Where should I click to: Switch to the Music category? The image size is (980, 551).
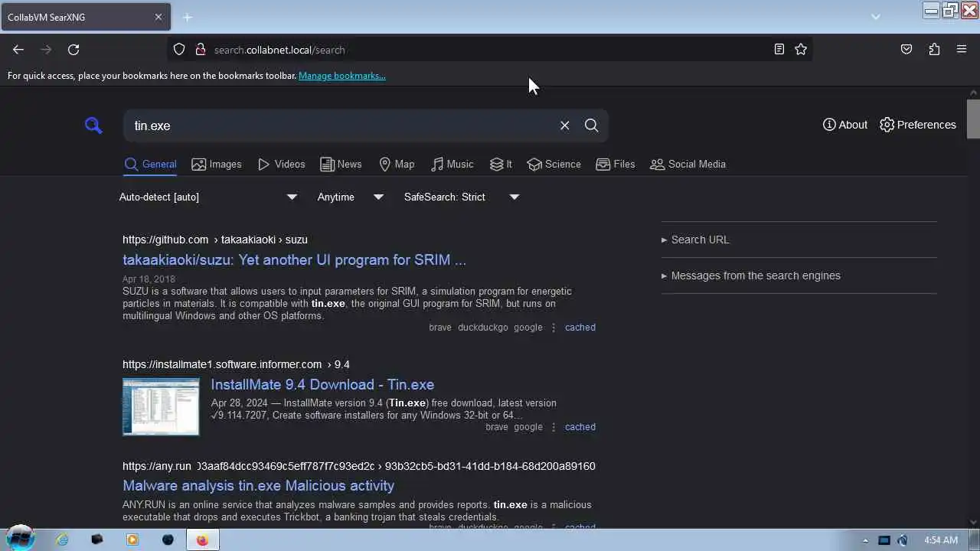452,165
